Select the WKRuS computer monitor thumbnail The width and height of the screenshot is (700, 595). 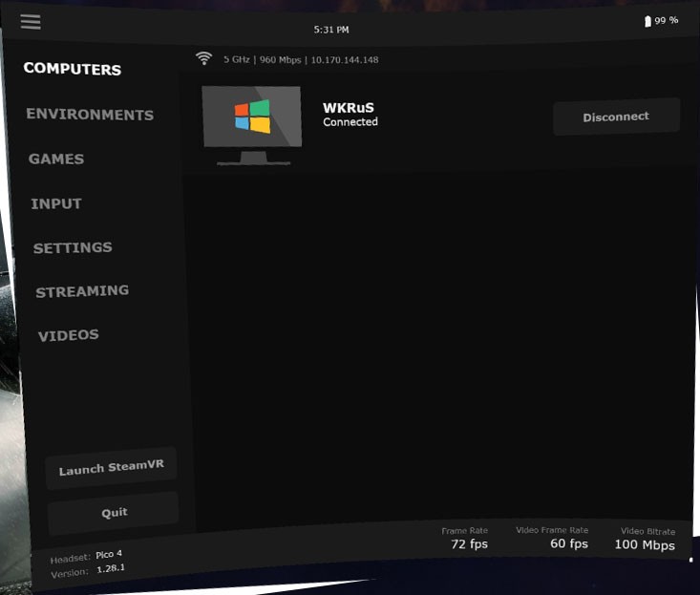click(252, 125)
